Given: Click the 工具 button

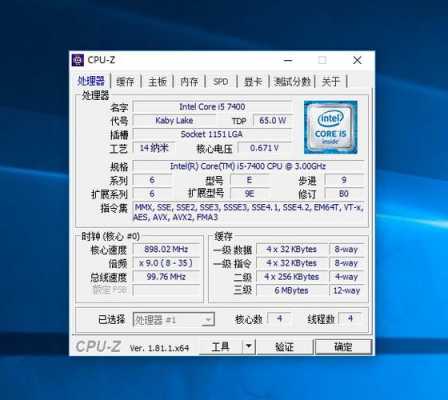Looking at the screenshot, I should pos(220,347).
